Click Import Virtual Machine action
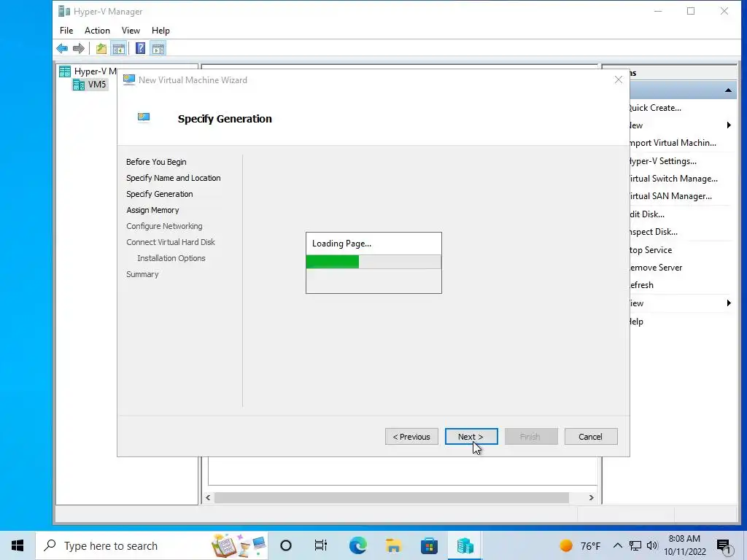Image resolution: width=747 pixels, height=560 pixels. click(673, 144)
